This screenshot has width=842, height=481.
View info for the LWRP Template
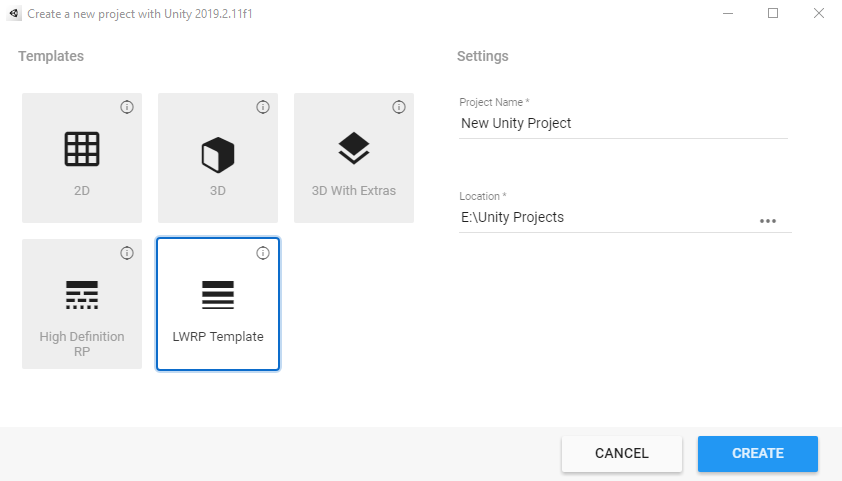[x=263, y=253]
